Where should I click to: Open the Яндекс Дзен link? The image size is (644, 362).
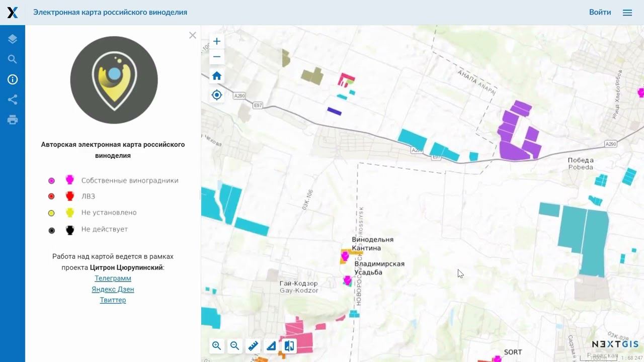click(x=113, y=289)
